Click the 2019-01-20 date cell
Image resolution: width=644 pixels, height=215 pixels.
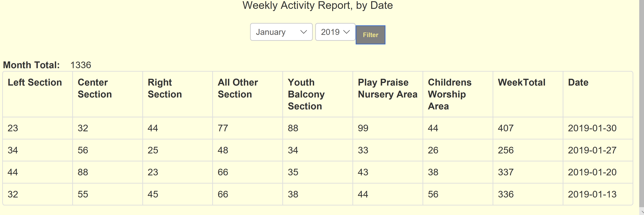(x=592, y=172)
